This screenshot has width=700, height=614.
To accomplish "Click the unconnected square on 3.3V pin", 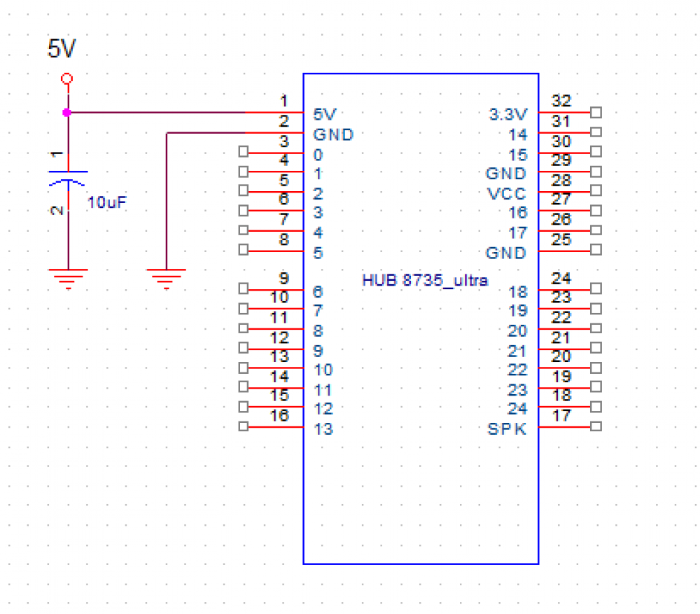I will [596, 112].
